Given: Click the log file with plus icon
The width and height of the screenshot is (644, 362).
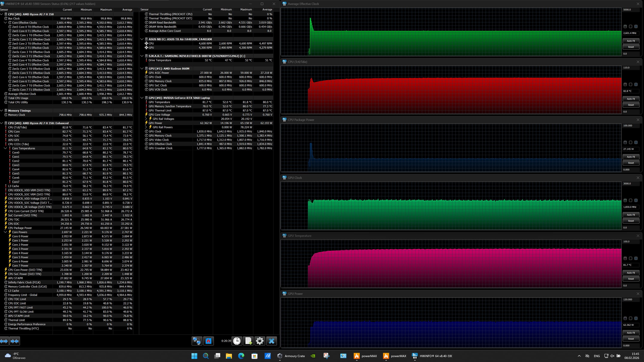Looking at the screenshot, I should [x=248, y=341].
